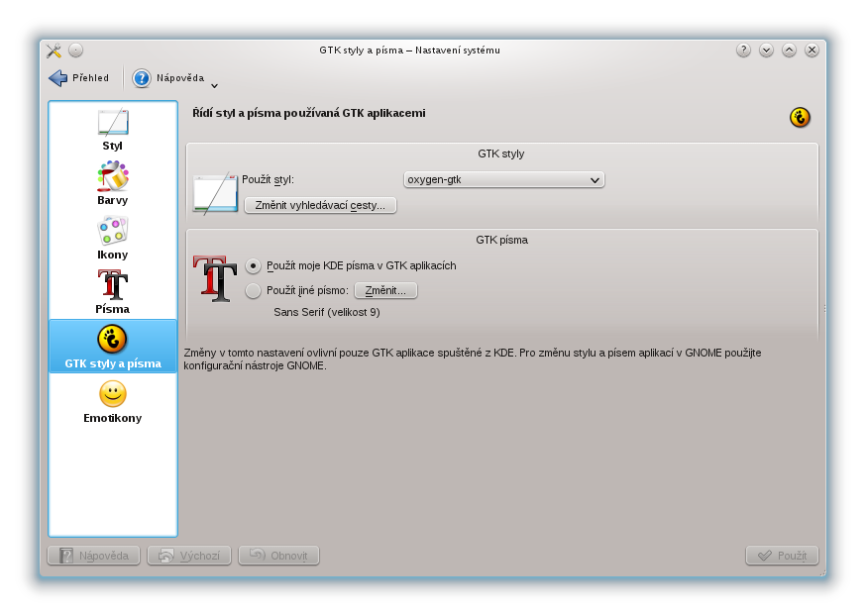Viewport: 866px width, 616px height.
Task: Click the Obnovit reset button
Action: (x=278, y=556)
